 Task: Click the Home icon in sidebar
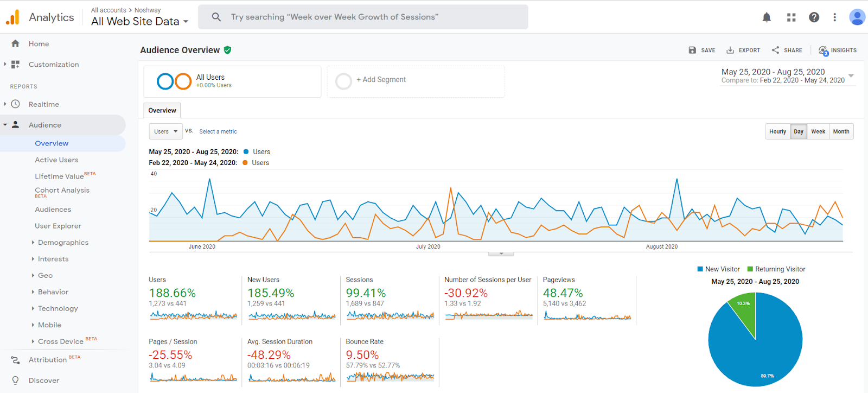(x=15, y=43)
